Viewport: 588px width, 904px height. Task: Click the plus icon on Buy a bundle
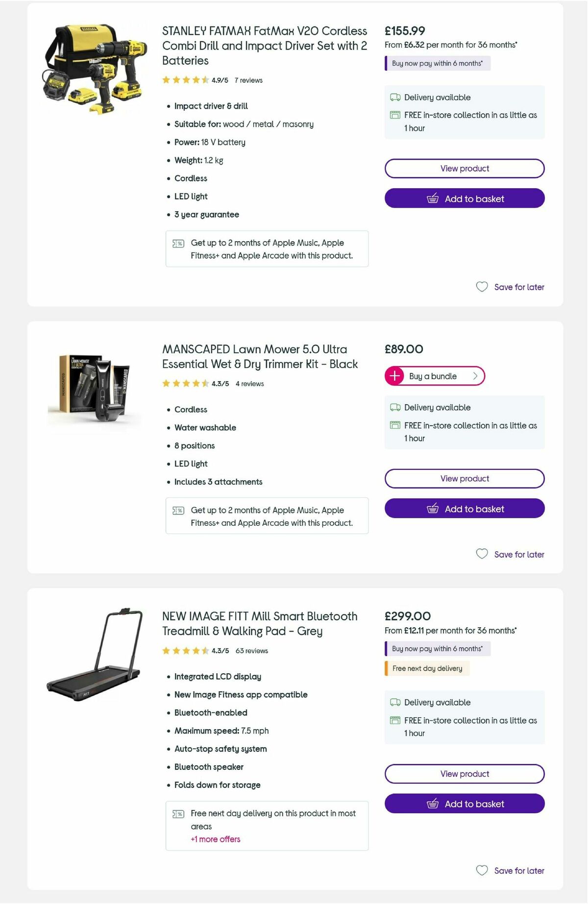pos(394,376)
